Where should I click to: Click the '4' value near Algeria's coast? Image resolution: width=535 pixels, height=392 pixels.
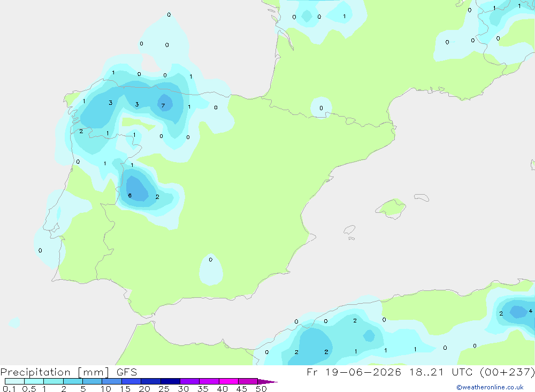point(530,311)
